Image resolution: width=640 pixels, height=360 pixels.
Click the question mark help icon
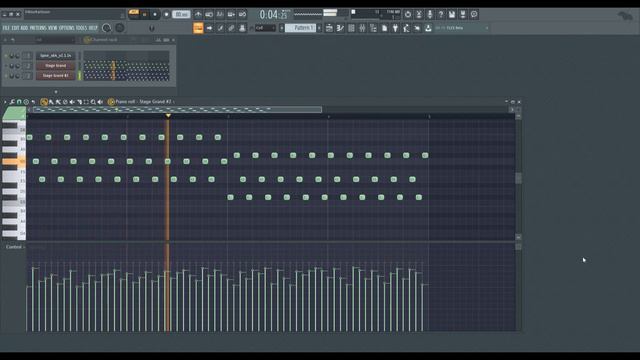point(441,14)
